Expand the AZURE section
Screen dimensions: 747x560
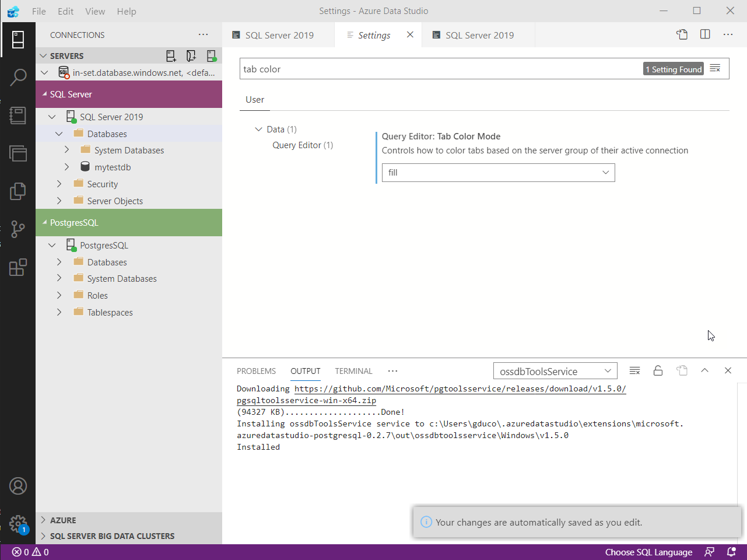[x=43, y=520]
